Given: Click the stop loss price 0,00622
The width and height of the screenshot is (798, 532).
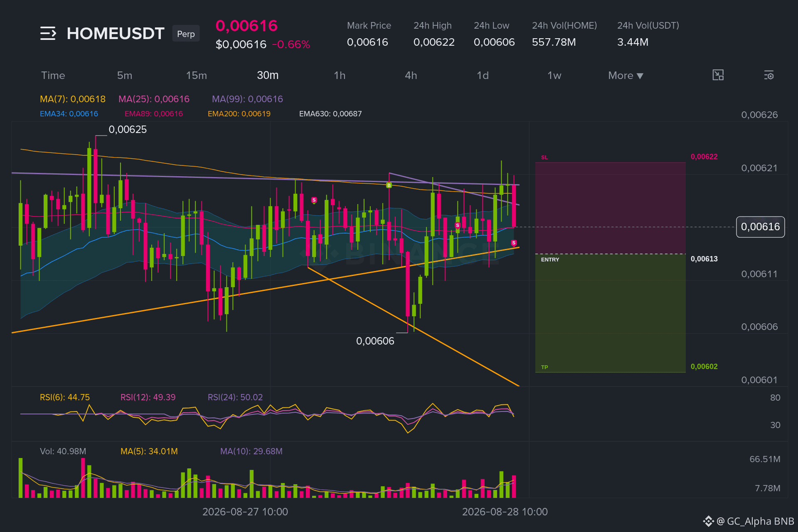Looking at the screenshot, I should click(704, 157).
